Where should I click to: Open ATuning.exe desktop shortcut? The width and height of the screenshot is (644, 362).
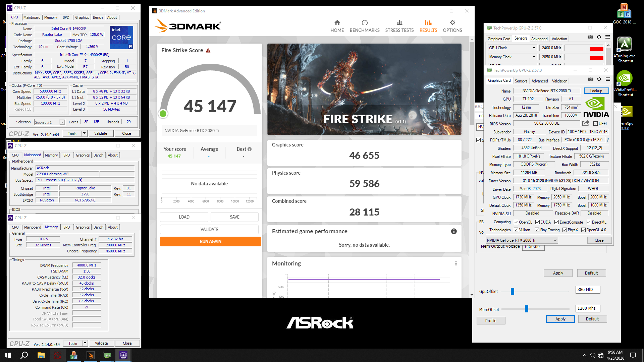click(625, 50)
